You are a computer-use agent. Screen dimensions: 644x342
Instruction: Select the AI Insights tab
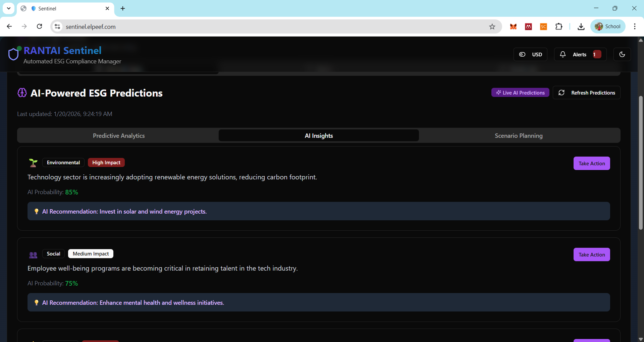[319, 135]
